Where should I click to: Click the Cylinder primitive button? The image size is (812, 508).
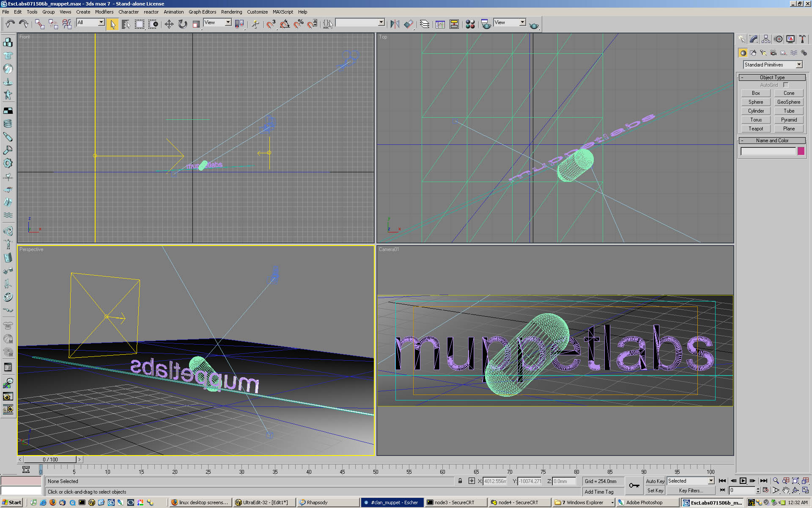point(756,111)
